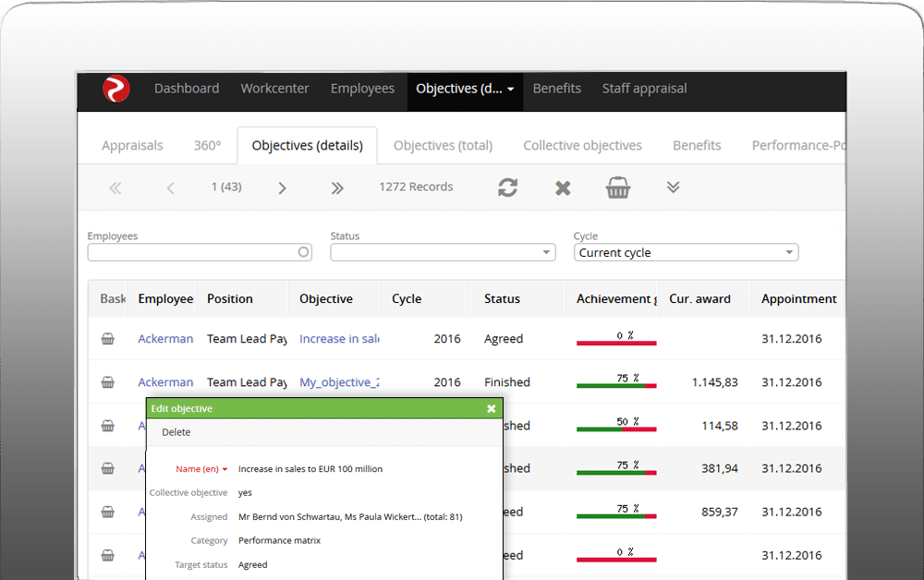Viewport: 924px width, 580px height.
Task: Click the Performance matrix category value
Action: [279, 540]
